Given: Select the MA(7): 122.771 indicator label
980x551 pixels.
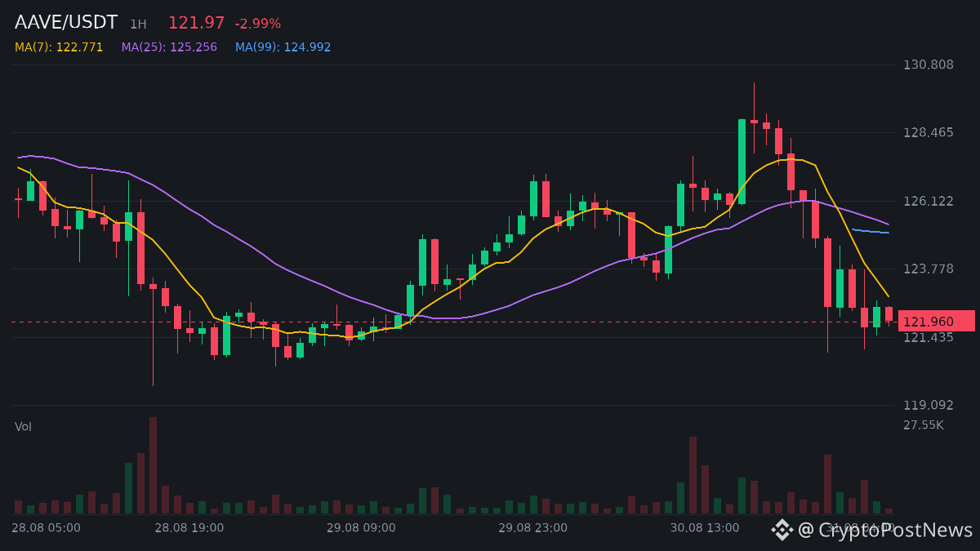Looking at the screenshot, I should (59, 47).
